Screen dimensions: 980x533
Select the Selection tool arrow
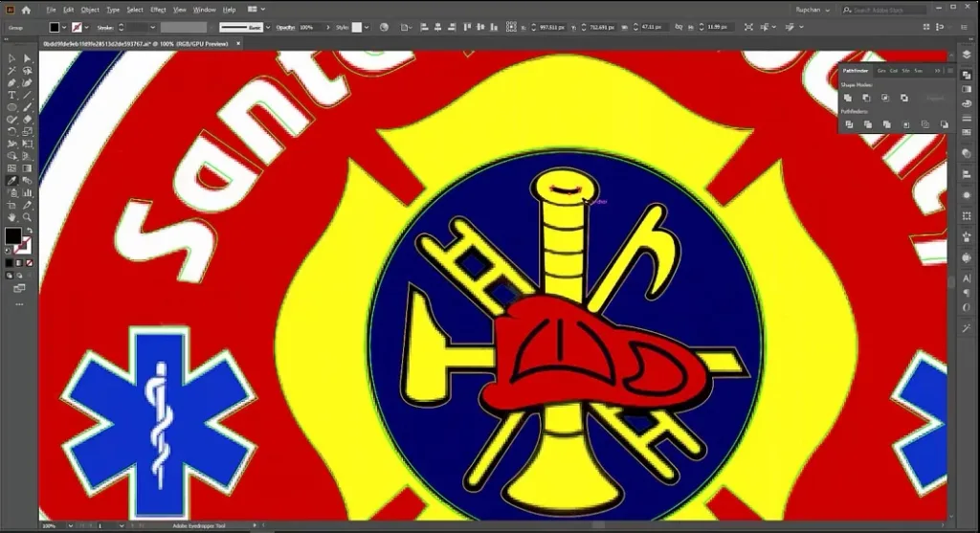pyautogui.click(x=11, y=58)
